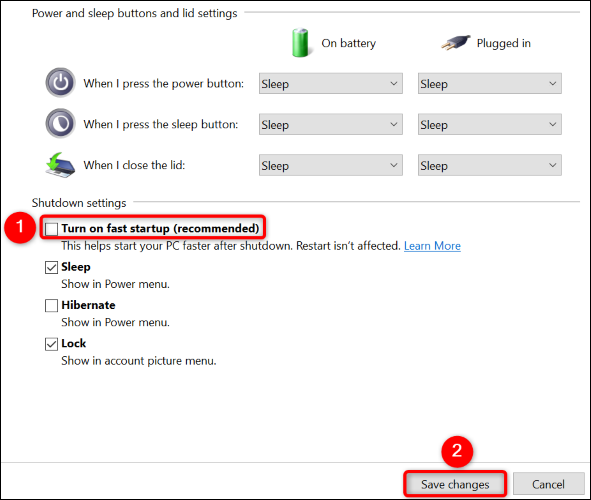Click the power button icon
This screenshot has height=500, width=591.
tap(60, 83)
